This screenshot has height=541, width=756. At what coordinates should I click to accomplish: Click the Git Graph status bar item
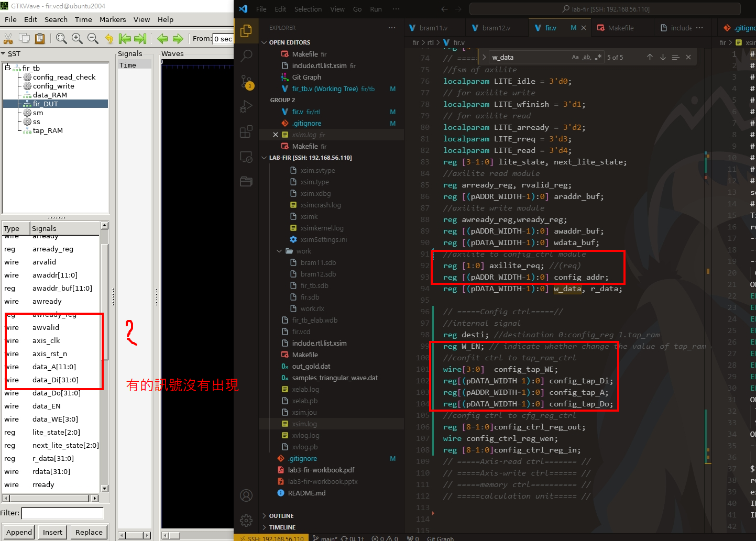(x=440, y=538)
